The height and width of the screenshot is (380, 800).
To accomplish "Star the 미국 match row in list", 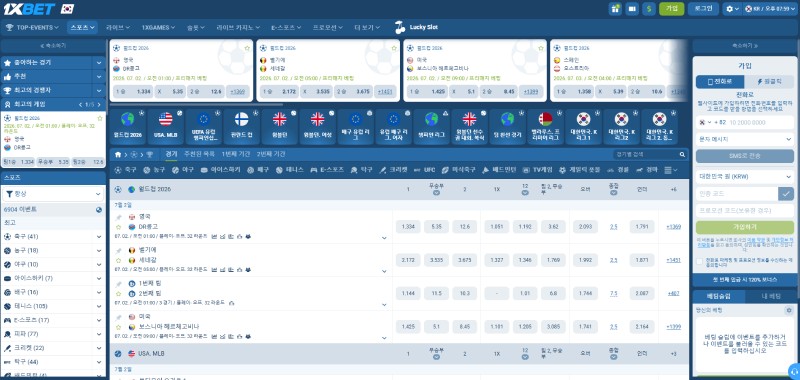I will pyautogui.click(x=118, y=326).
